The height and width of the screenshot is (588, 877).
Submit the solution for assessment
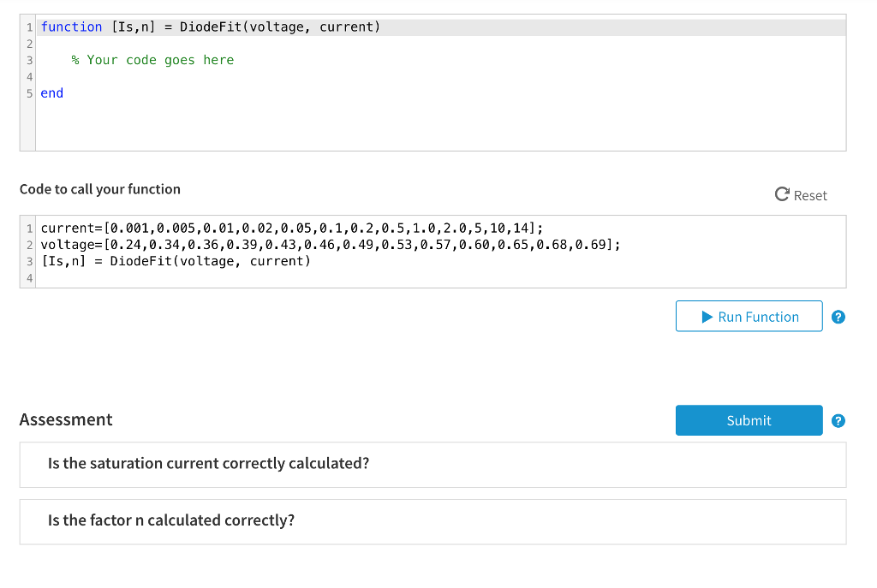[749, 420]
